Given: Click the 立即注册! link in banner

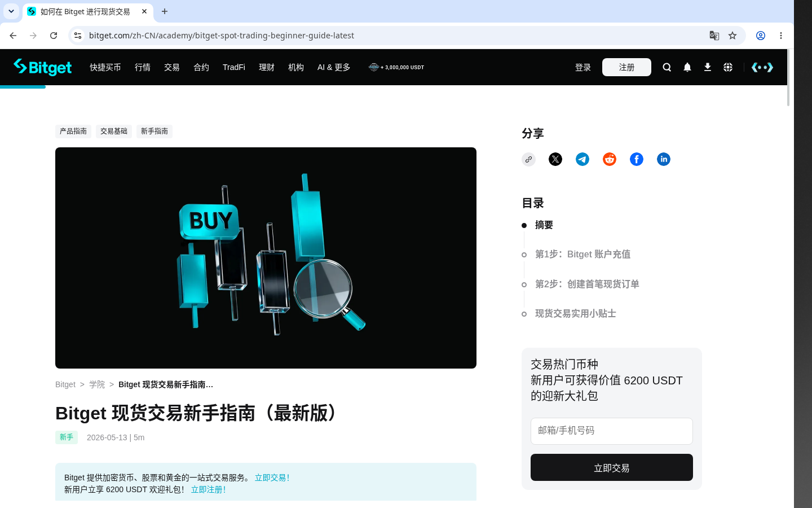Looking at the screenshot, I should click(x=208, y=489).
